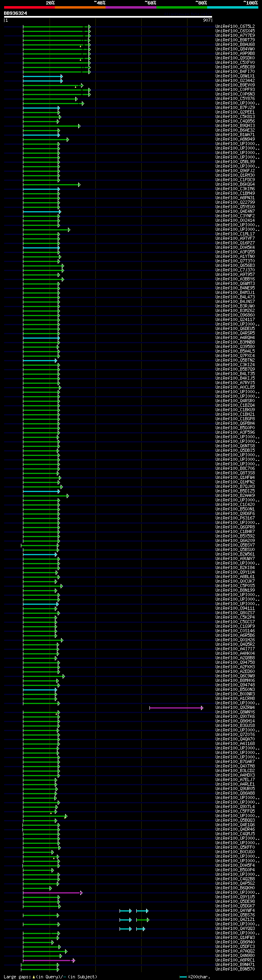Open hit UniRef100_B9QHI3
262x980 pixels.
(x=235, y=125)
